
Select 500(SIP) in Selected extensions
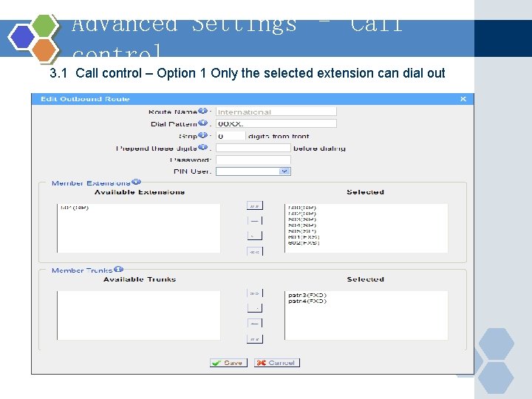(x=302, y=208)
